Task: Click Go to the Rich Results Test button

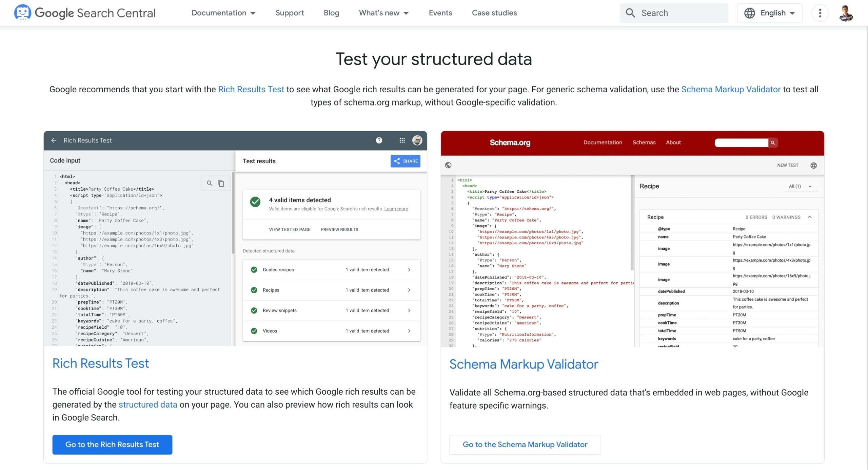Action: (x=112, y=445)
